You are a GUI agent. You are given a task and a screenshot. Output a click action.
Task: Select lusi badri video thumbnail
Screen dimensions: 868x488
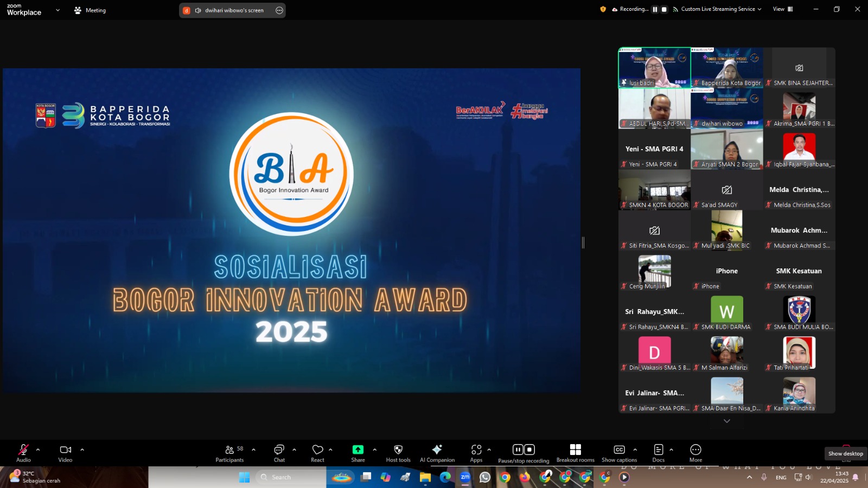click(x=655, y=68)
